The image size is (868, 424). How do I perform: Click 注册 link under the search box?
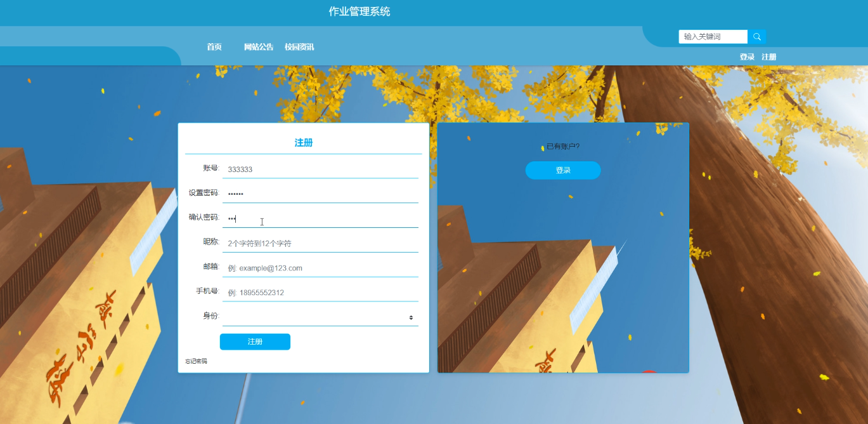coord(769,57)
